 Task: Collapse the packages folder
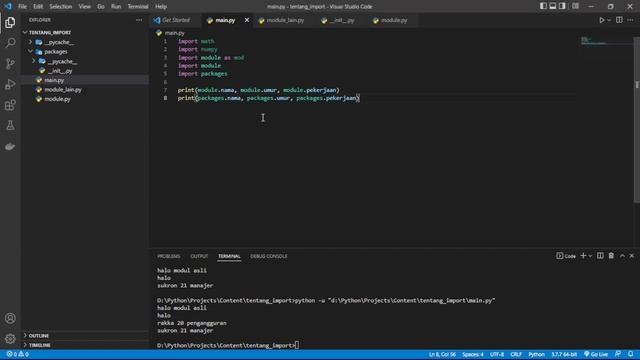pos(30,51)
